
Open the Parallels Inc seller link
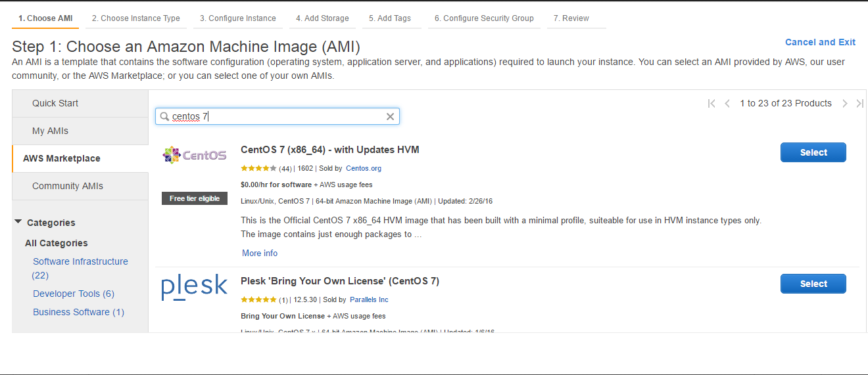coord(369,299)
